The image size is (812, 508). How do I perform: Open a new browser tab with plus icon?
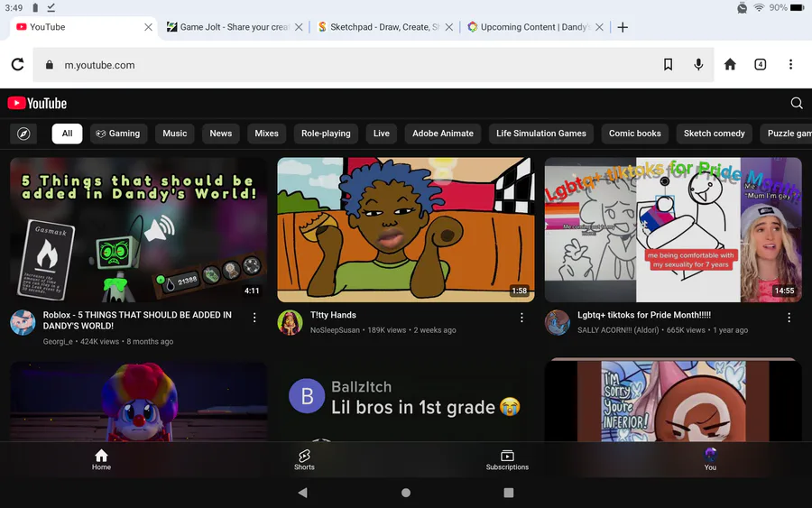pyautogui.click(x=623, y=27)
